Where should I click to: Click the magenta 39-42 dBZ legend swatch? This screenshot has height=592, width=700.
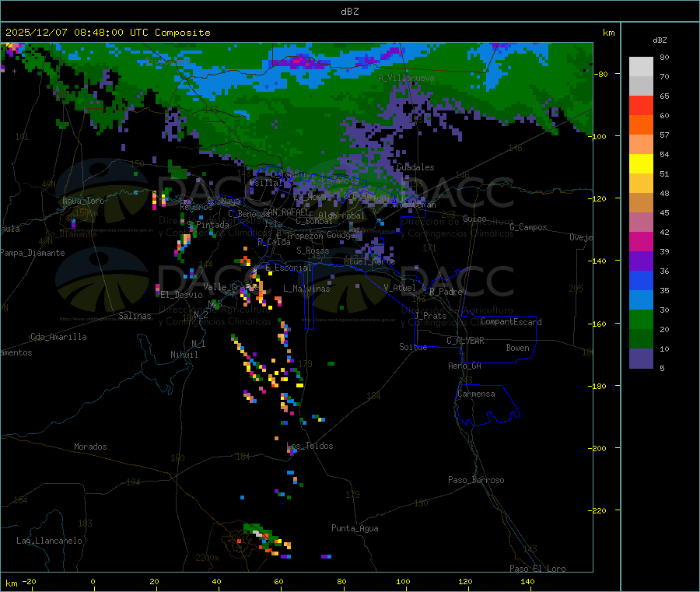pyautogui.click(x=641, y=241)
